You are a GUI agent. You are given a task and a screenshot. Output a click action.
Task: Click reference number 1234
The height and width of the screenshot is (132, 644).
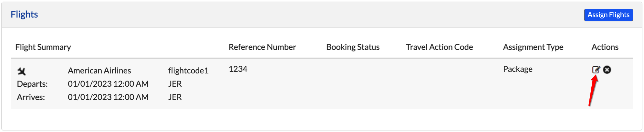tap(238, 69)
